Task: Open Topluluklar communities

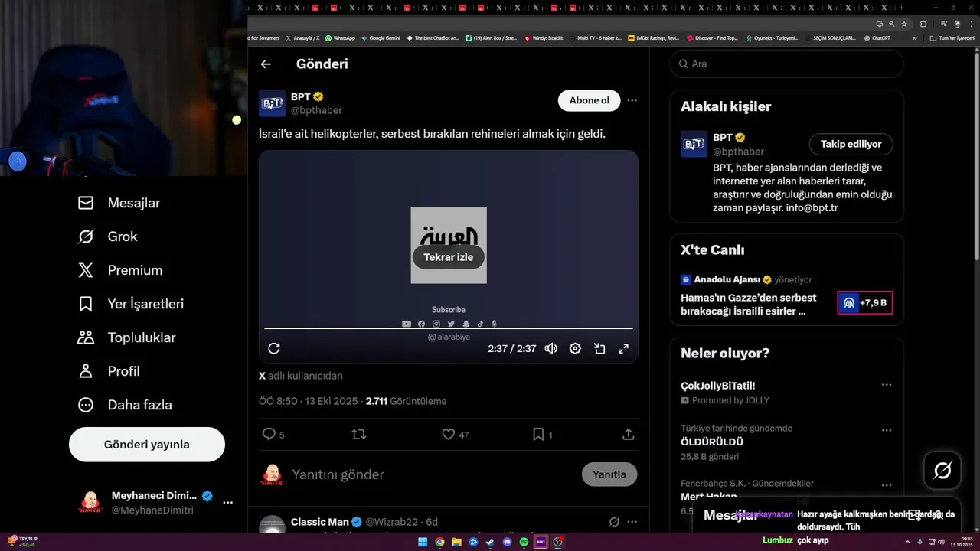Action: 127,337
